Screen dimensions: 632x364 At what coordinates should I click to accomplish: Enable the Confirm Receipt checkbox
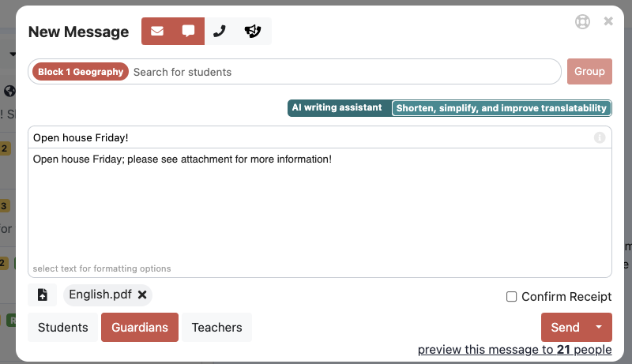pyautogui.click(x=511, y=297)
